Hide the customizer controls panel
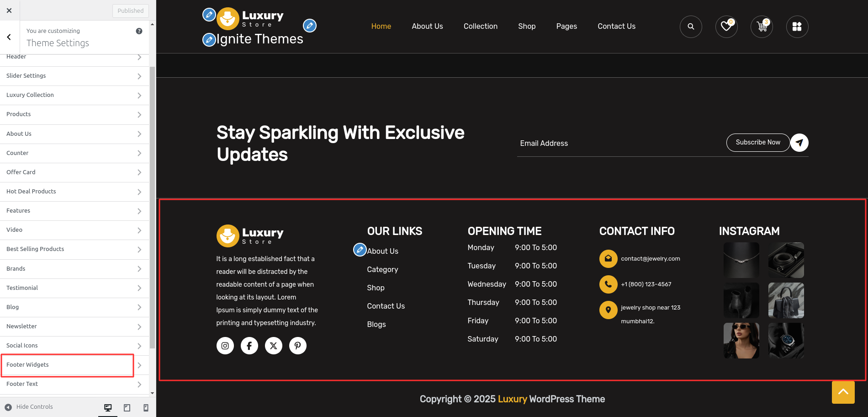 [28, 406]
